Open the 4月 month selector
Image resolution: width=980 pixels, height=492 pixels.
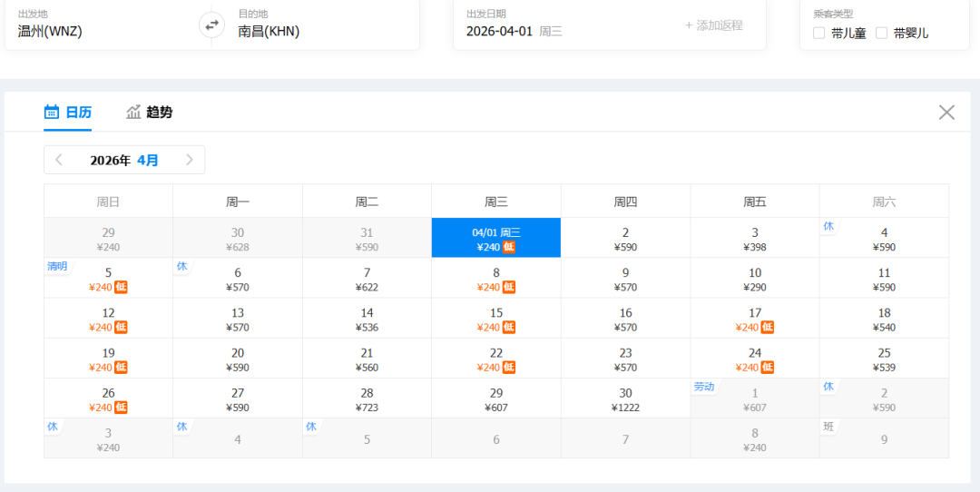148,160
